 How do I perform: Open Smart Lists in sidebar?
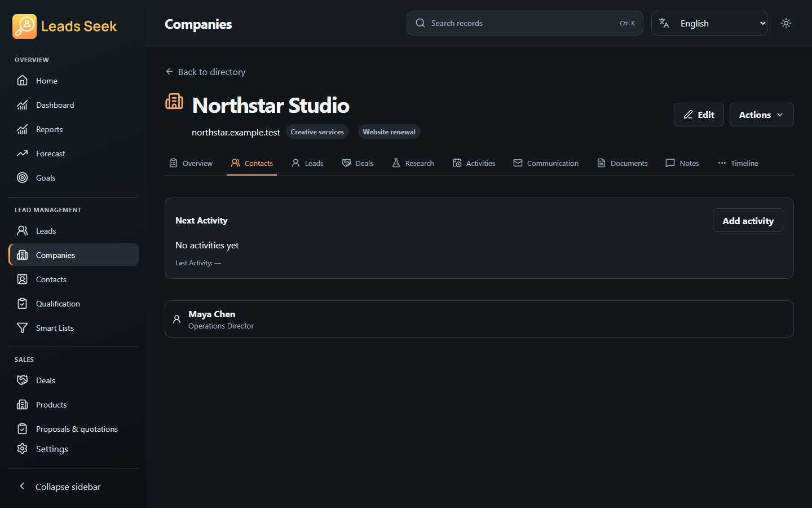[x=73, y=328]
